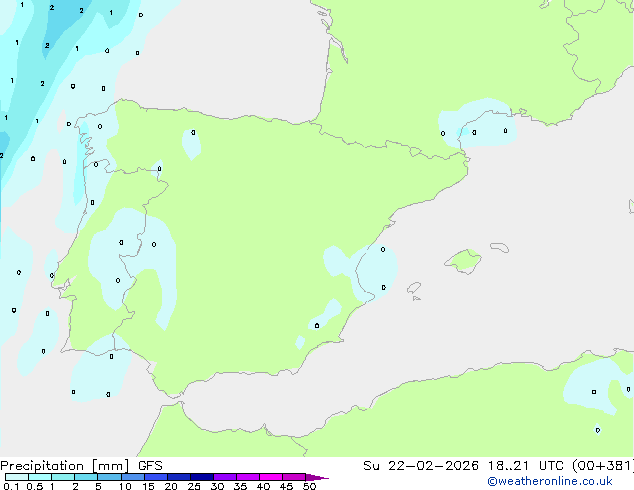Select the 'Precipitation [mm] GFS' title text
Screen dimensions: 634x490
coord(81,466)
